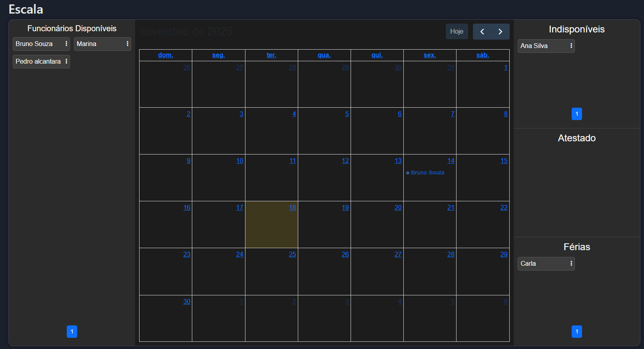Click the Hoje button
This screenshot has width=644, height=349.
457,32
